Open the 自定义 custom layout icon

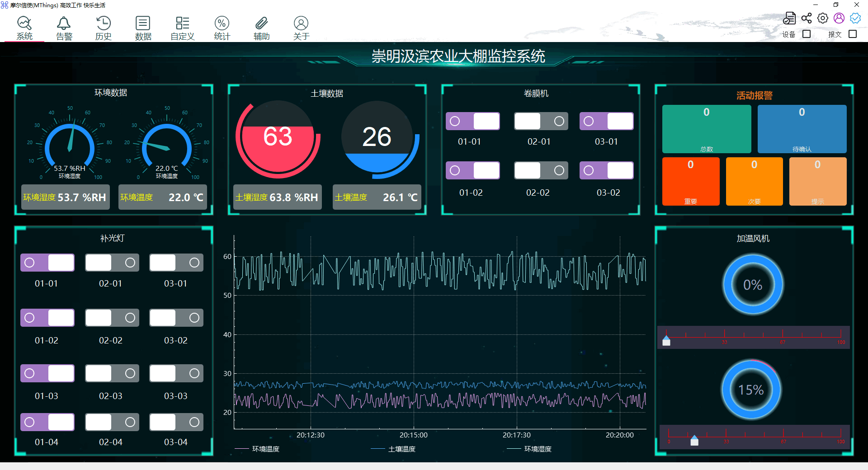(182, 23)
